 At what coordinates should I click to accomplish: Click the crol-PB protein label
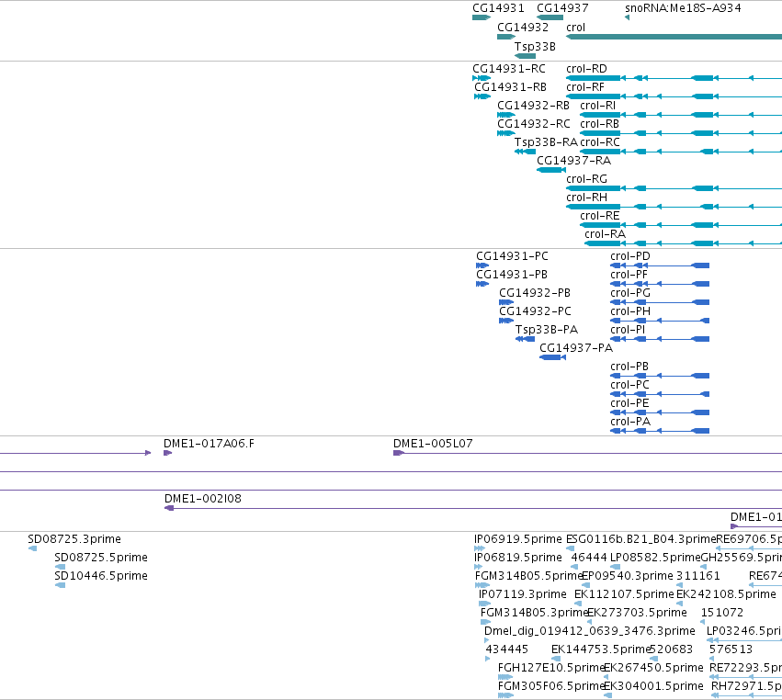coord(629,366)
